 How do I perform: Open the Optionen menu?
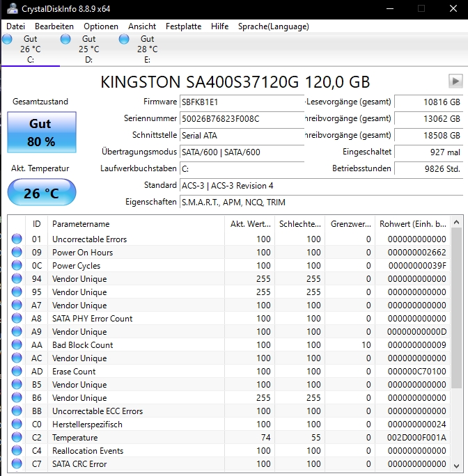coord(101,26)
